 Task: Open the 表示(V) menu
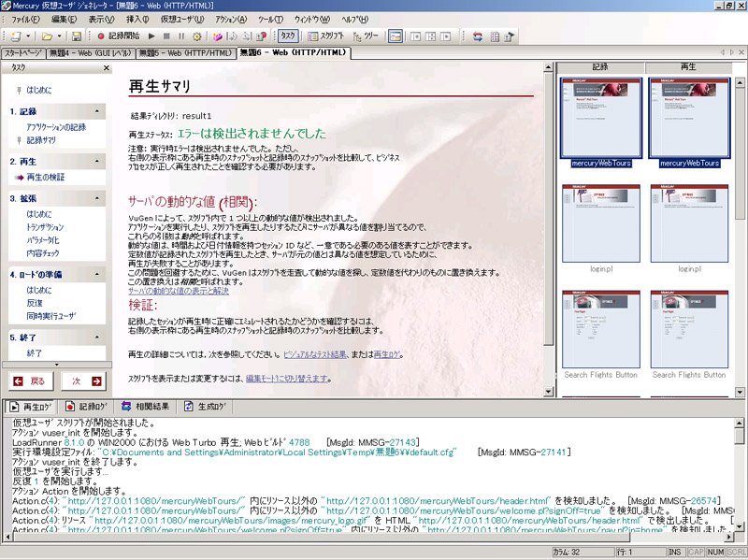[101, 20]
